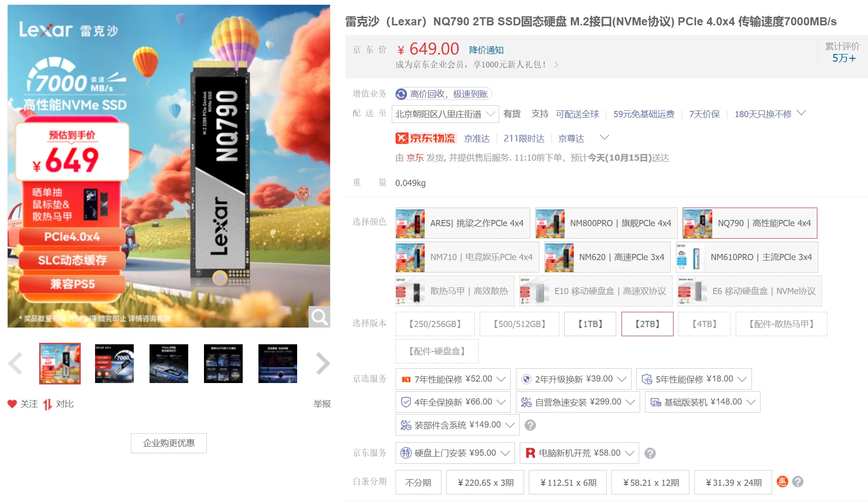Expand the logistics options after 京尊达

[604, 137]
